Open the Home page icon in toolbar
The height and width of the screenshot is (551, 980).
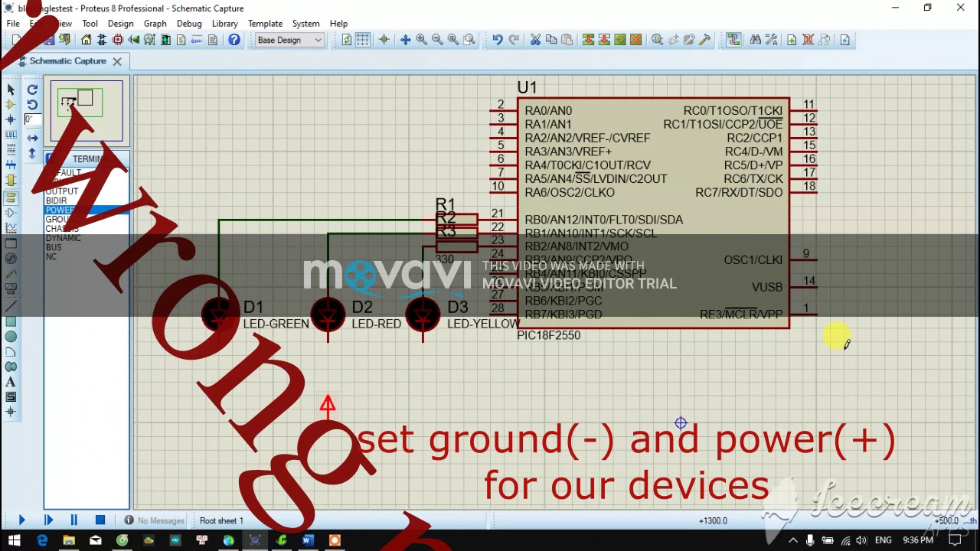tap(87, 40)
